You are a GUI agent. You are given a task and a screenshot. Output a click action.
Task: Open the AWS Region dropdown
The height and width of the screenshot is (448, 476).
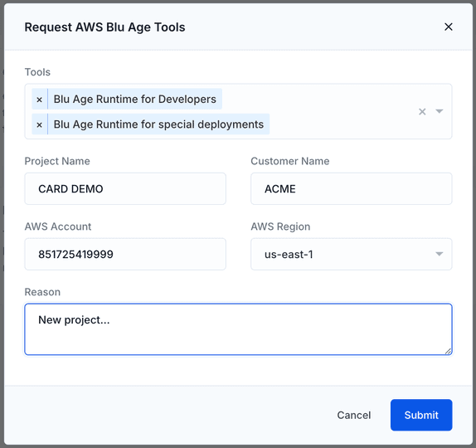pos(352,254)
